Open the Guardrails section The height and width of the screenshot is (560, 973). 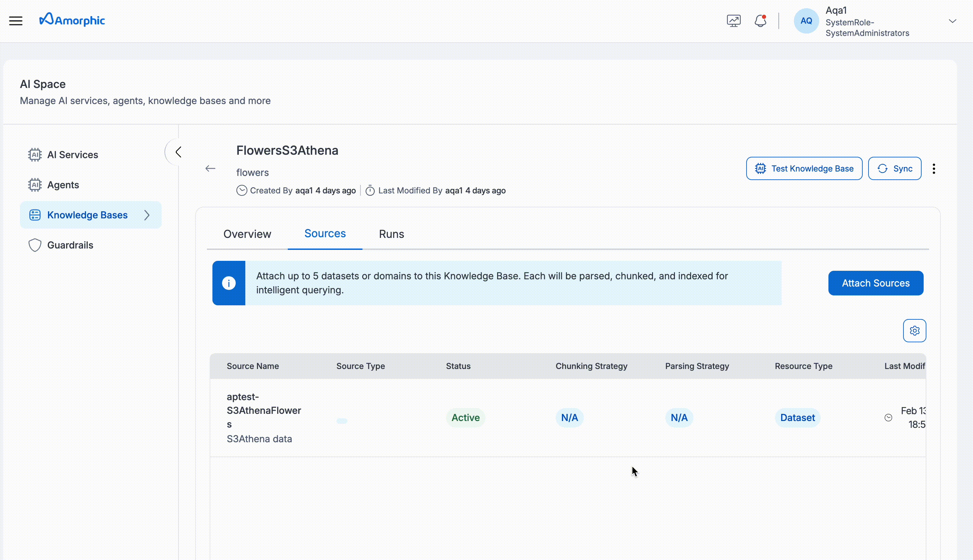70,245
